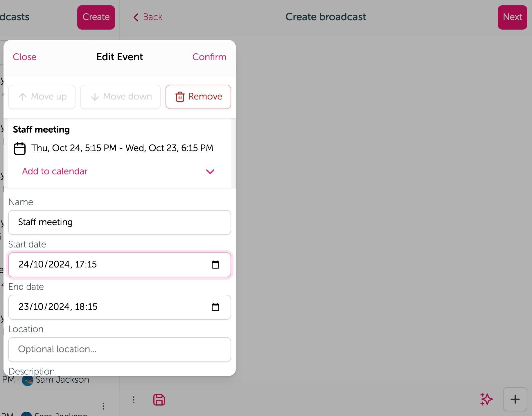
Task: Close the Edit Event dialog
Action: tap(25, 57)
